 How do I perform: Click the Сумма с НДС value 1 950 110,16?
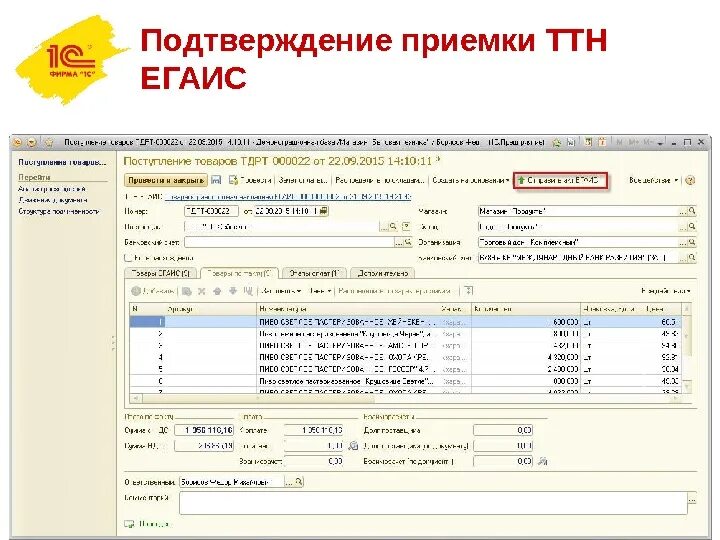[x=204, y=430]
